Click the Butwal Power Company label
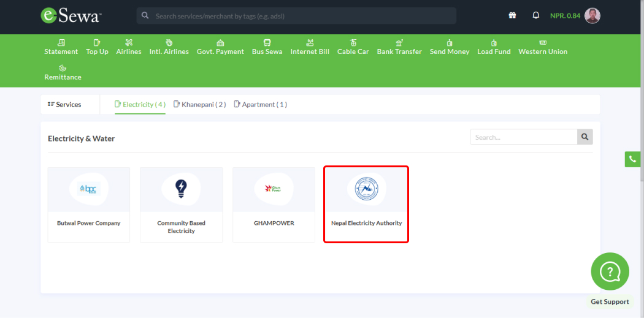The width and height of the screenshot is (644, 318). click(89, 223)
